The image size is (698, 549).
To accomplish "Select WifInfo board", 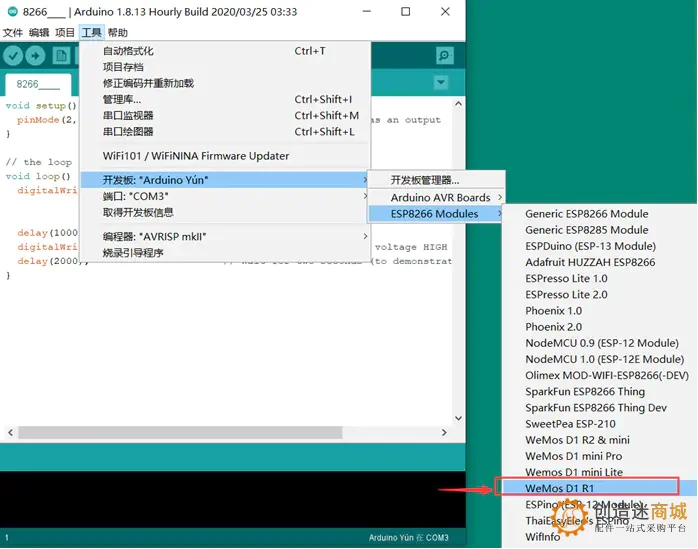I will point(599,537).
